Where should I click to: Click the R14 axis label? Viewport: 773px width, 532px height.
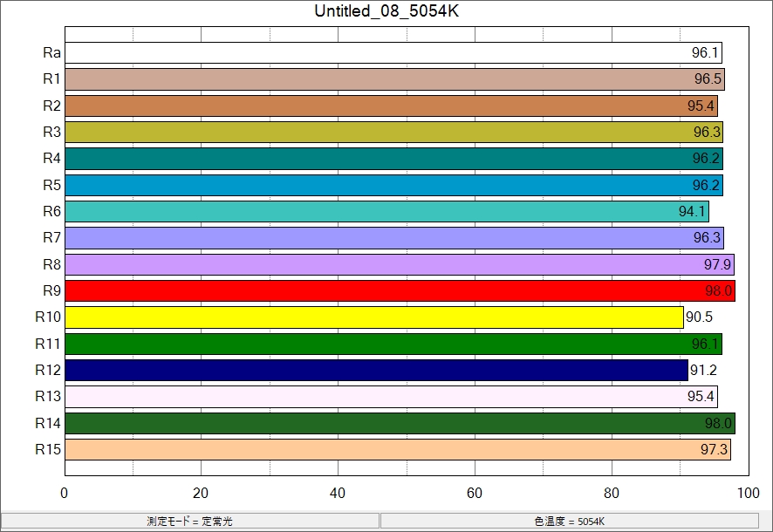point(48,423)
